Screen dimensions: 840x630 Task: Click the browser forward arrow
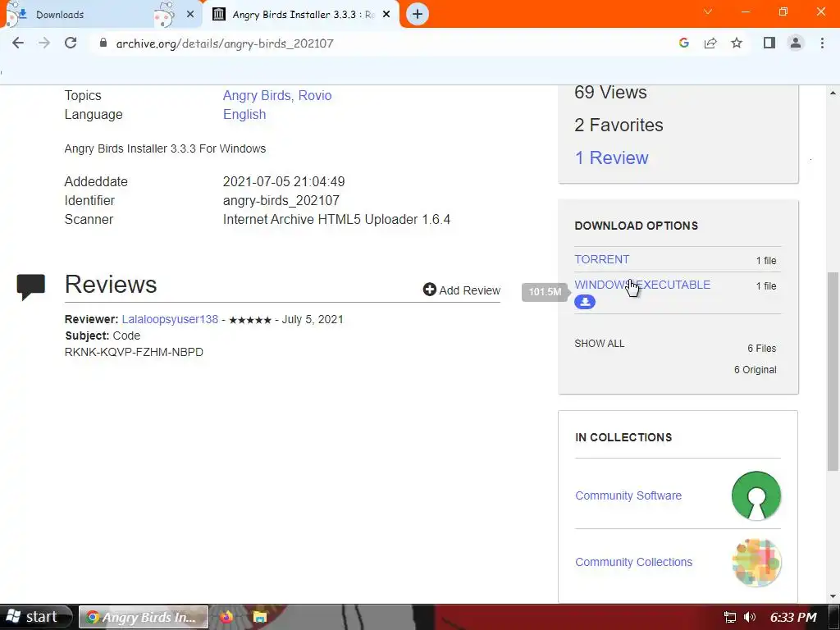coord(44,43)
